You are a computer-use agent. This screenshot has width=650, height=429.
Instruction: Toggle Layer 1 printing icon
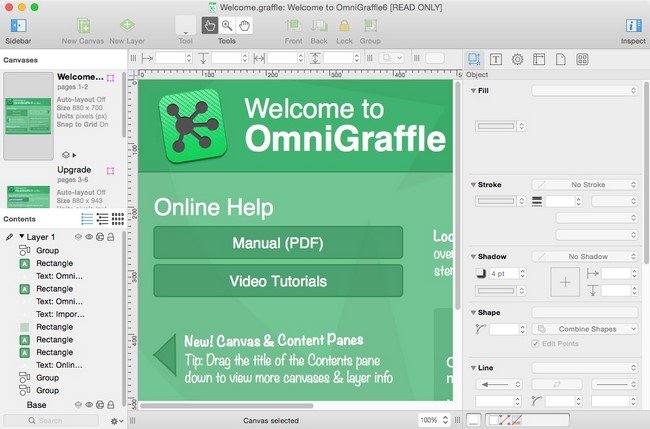click(x=100, y=237)
